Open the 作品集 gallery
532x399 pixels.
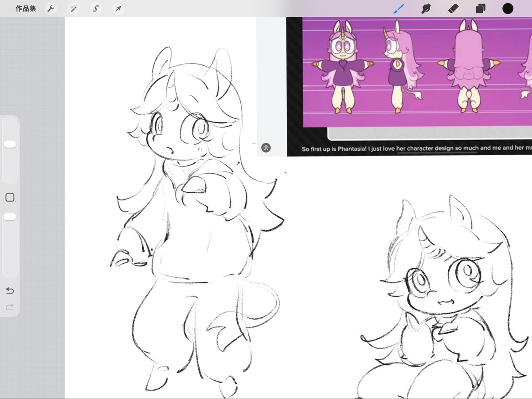click(x=25, y=8)
